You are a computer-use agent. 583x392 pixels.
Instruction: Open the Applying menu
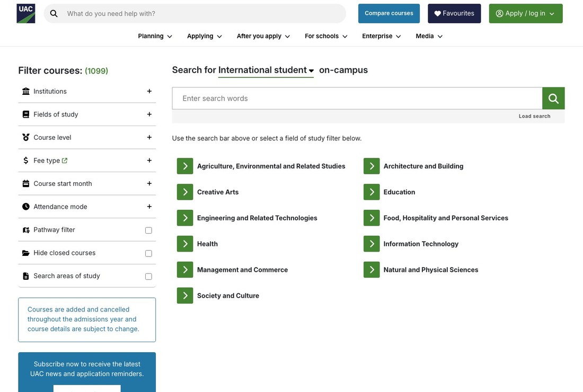pos(204,36)
